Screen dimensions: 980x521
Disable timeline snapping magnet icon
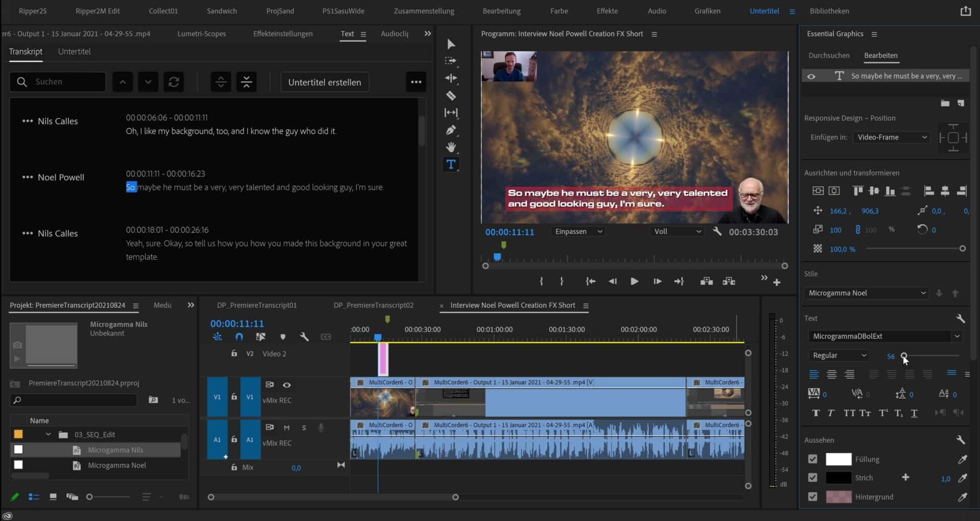[x=238, y=337]
